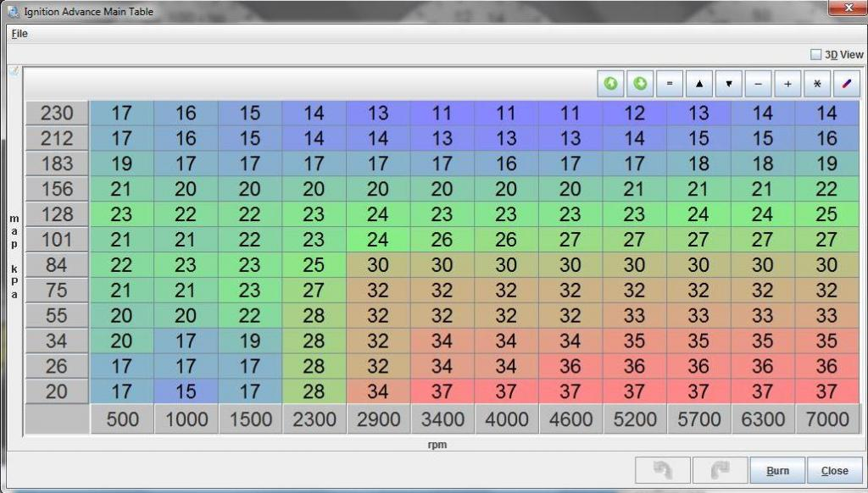Image resolution: width=868 pixels, height=493 pixels.
Task: Click the minus (subtract) toolbar button
Action: [x=759, y=84]
